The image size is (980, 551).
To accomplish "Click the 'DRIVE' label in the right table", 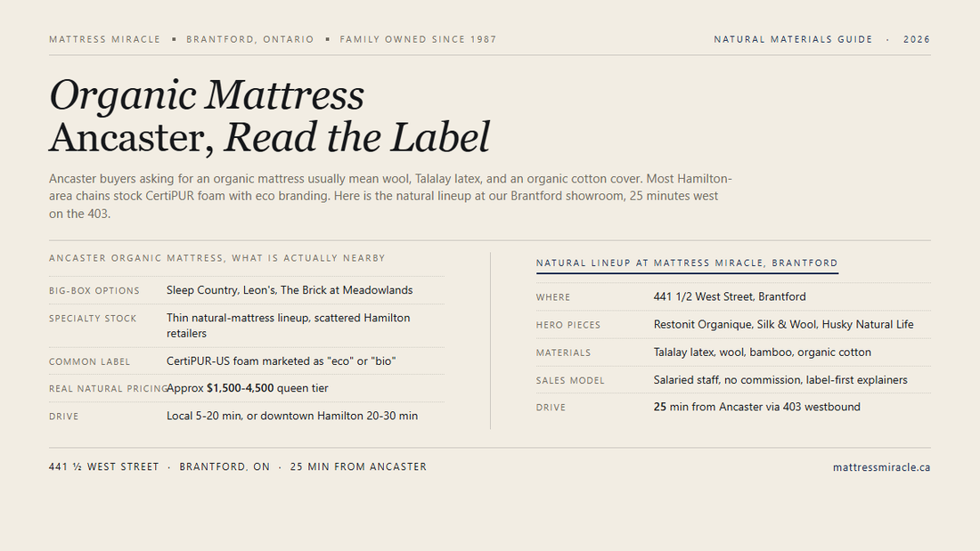I will (x=551, y=408).
